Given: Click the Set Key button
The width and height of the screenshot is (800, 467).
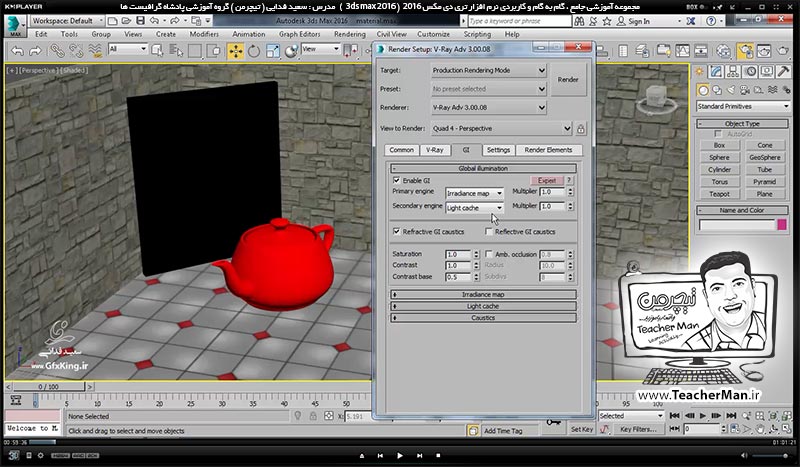Looking at the screenshot, I should 582,429.
